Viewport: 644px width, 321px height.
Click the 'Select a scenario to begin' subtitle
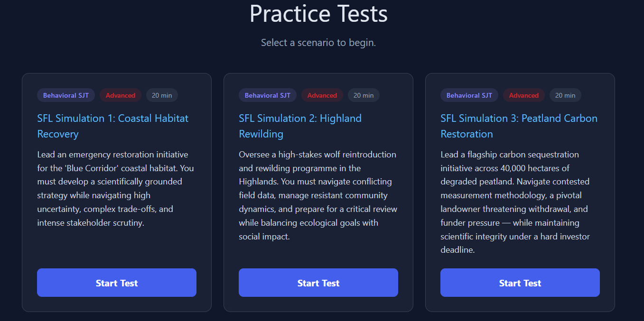[318, 42]
